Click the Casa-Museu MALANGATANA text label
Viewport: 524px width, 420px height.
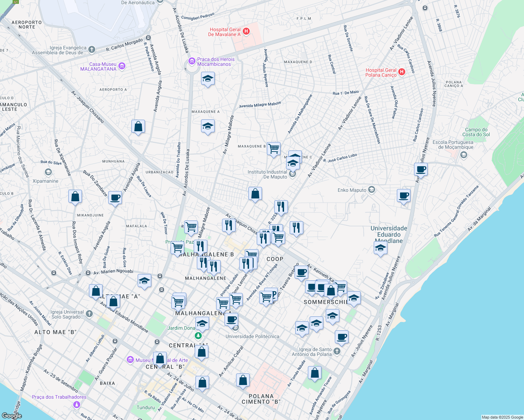(98, 66)
